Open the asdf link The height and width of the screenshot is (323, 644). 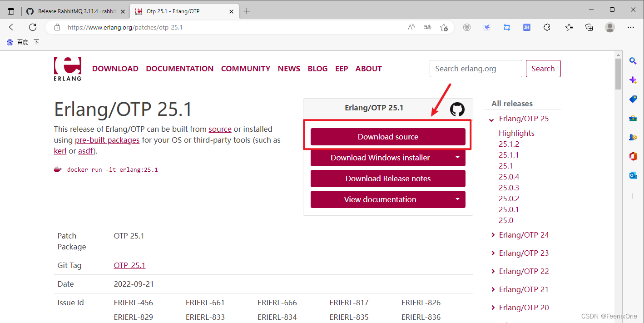pyautogui.click(x=86, y=151)
